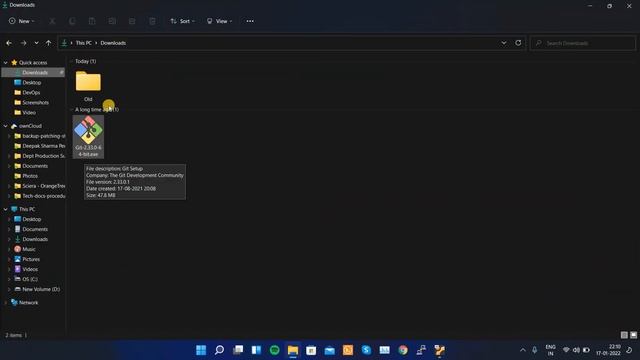
Task: Open the Windows Start menu
Action: [x=201, y=350]
